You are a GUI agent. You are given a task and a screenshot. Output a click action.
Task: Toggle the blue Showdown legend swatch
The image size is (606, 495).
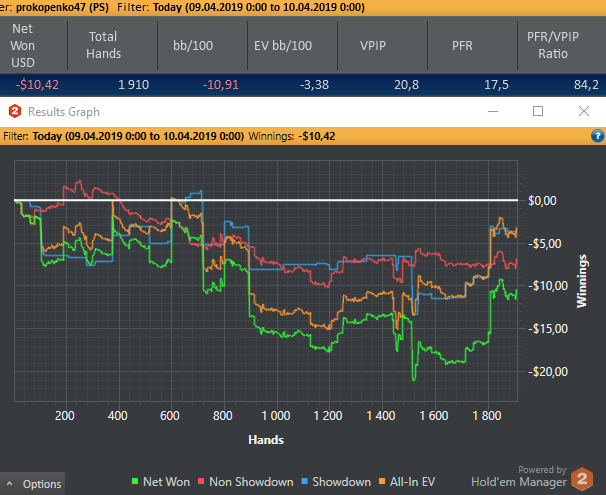[x=304, y=481]
